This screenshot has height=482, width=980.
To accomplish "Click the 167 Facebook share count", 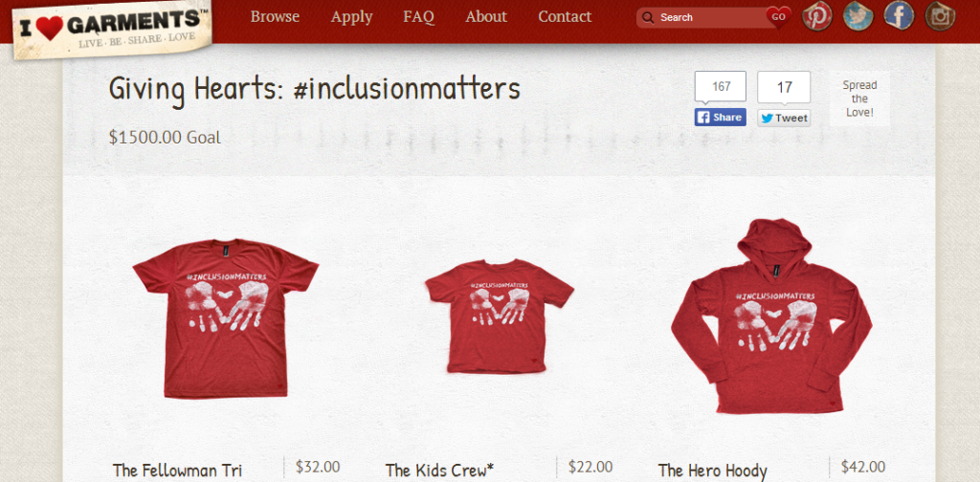I will 721,86.
